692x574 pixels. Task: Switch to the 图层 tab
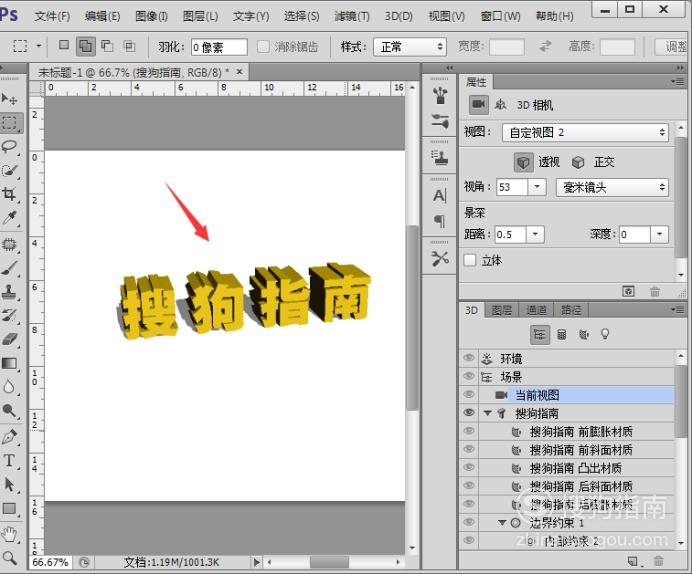[x=501, y=310]
